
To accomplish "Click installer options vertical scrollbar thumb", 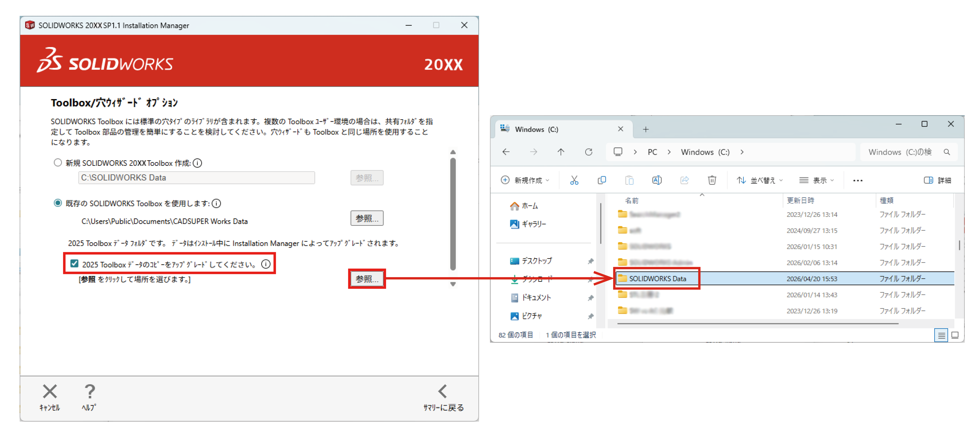I will click(x=453, y=214).
